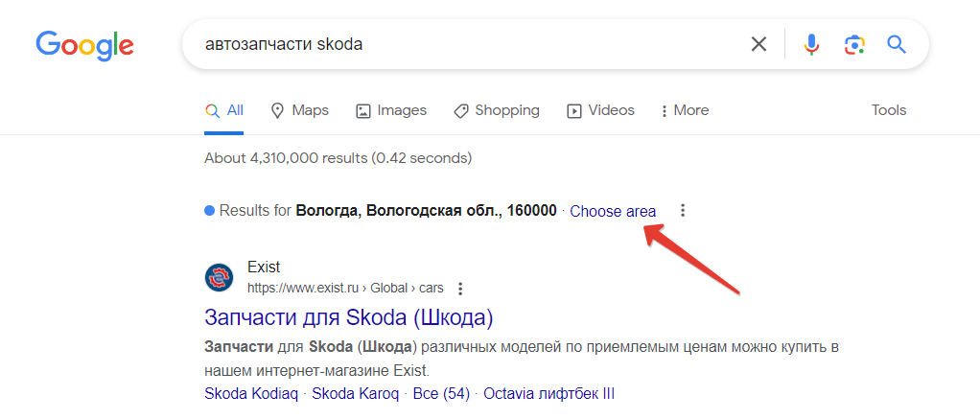Click the Google logo
Viewport: 980px width, 419px height.
(84, 45)
